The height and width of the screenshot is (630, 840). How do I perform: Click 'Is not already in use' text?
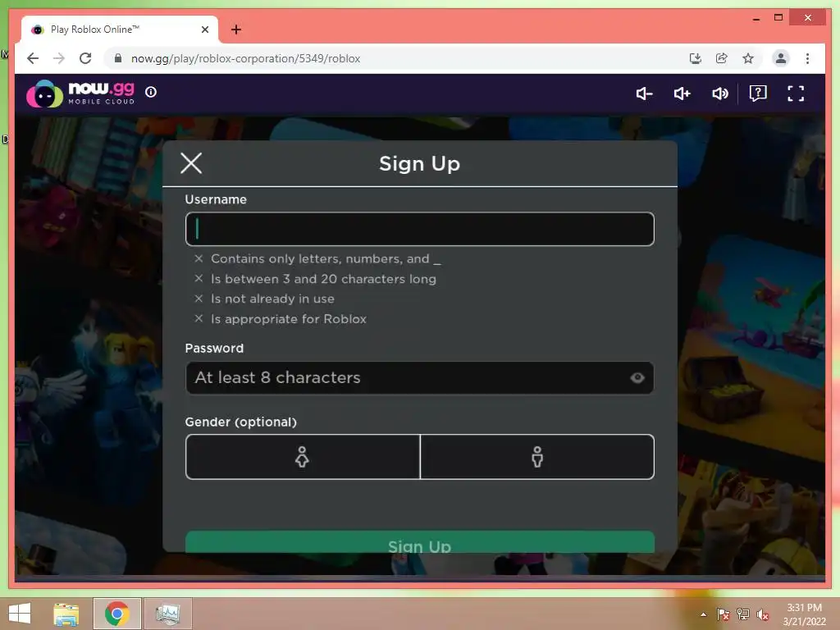pyautogui.click(x=272, y=299)
